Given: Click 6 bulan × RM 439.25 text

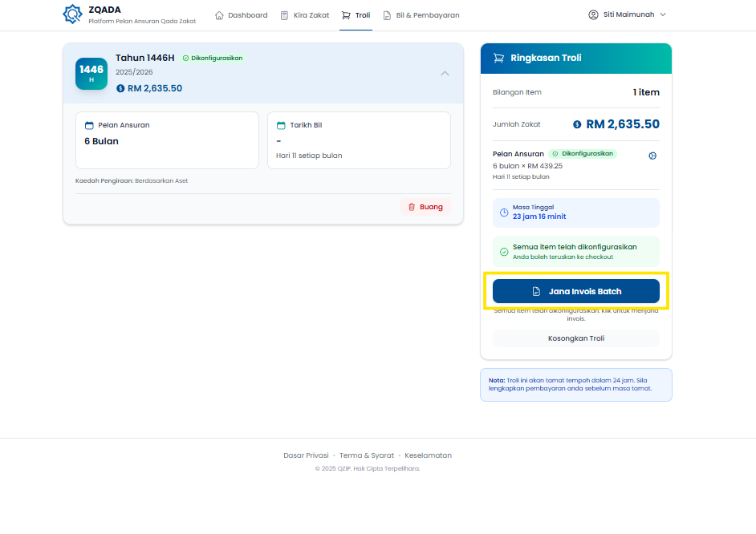Looking at the screenshot, I should point(527,166).
